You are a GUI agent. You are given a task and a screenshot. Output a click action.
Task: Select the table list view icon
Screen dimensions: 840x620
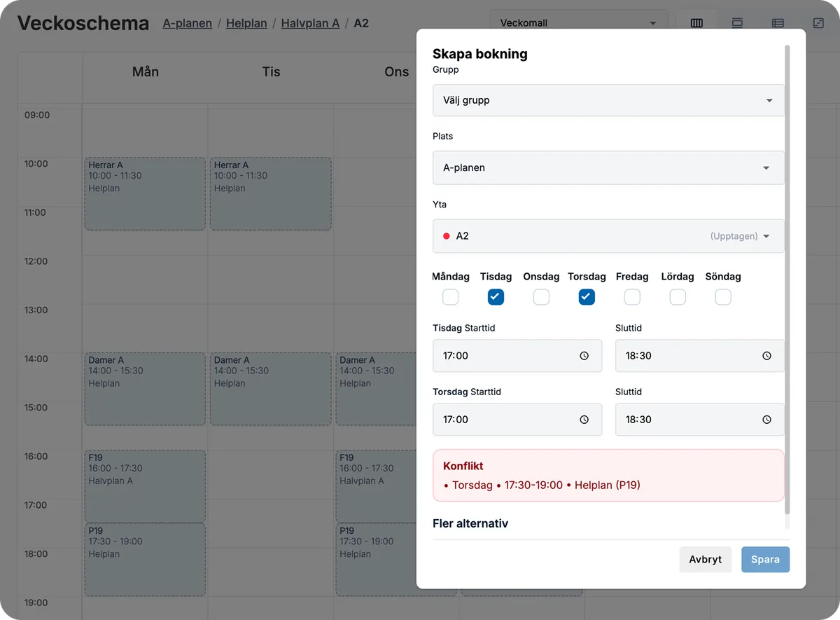pos(778,23)
